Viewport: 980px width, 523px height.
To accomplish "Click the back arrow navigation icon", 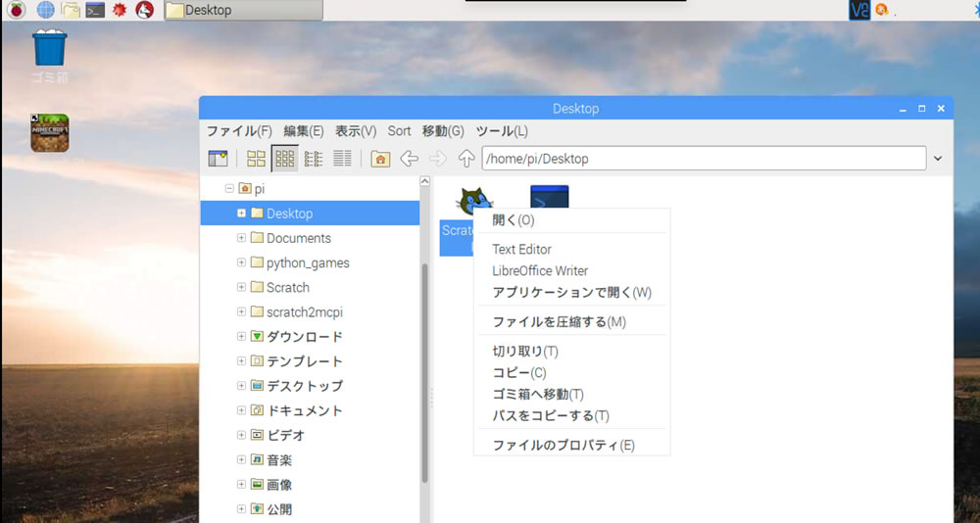I will point(410,159).
